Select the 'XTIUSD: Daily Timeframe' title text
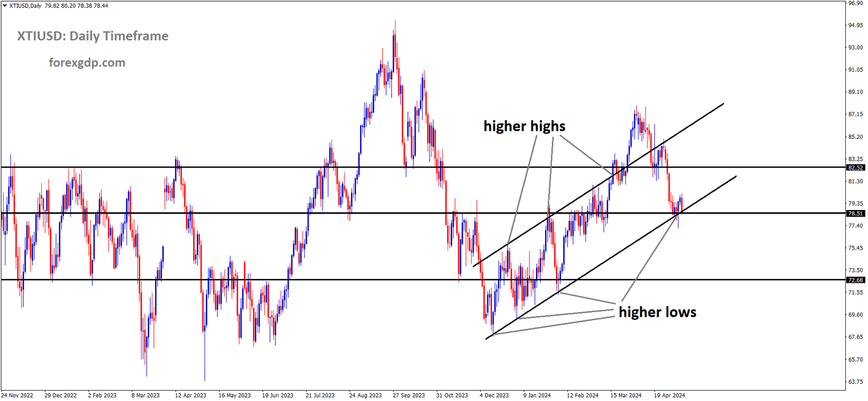The image size is (868, 401). 93,36
